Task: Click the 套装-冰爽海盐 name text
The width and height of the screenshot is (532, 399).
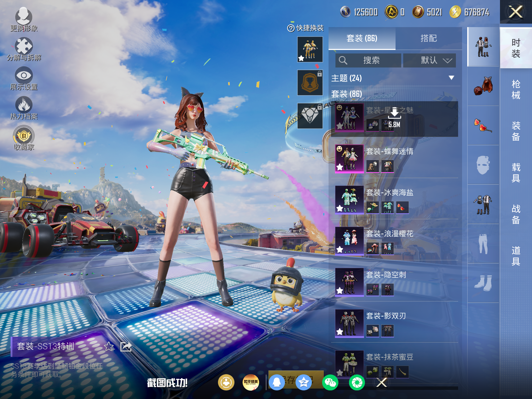Action: coord(390,193)
